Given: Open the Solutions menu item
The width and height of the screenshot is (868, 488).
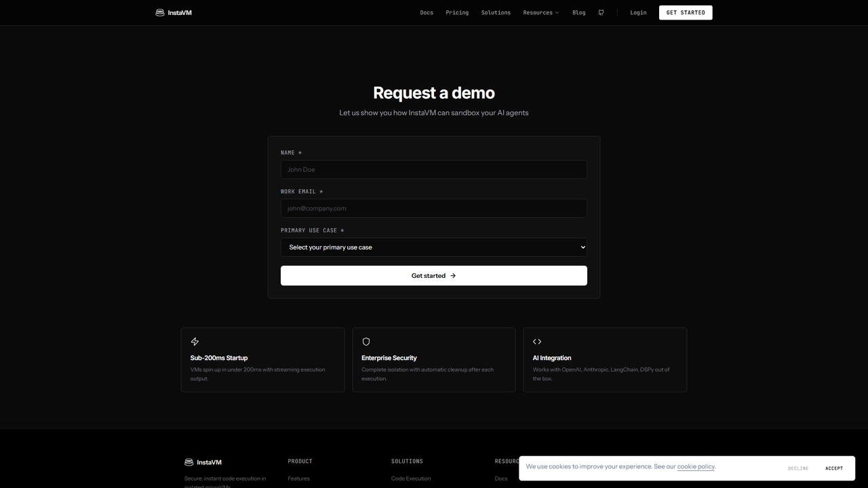Looking at the screenshot, I should click(496, 12).
